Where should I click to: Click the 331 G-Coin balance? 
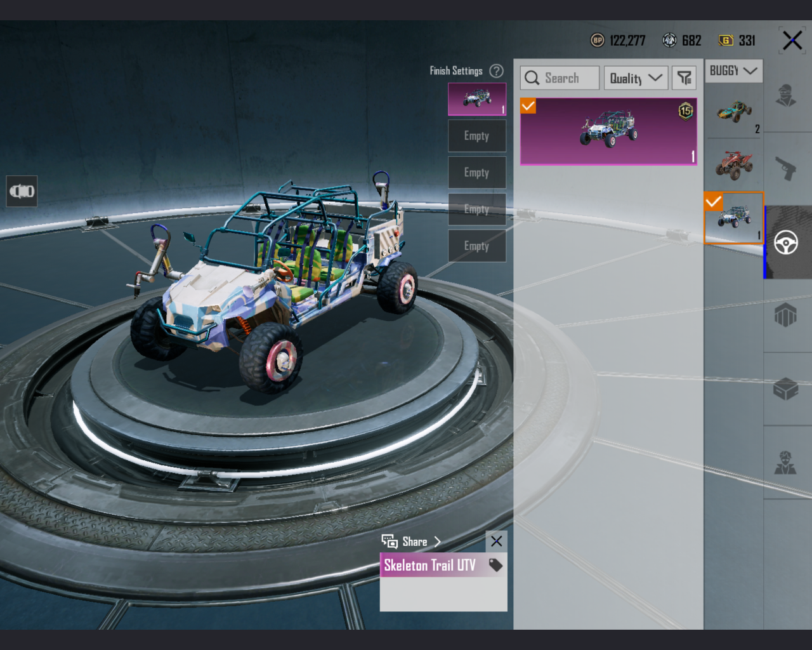click(x=747, y=41)
